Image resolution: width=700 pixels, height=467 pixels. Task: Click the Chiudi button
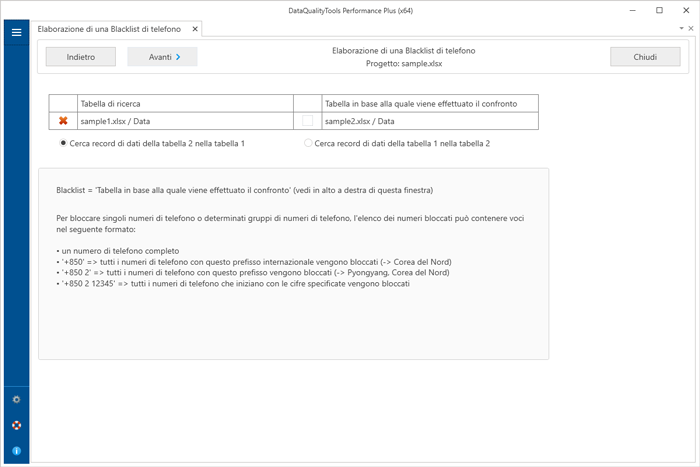(x=645, y=57)
